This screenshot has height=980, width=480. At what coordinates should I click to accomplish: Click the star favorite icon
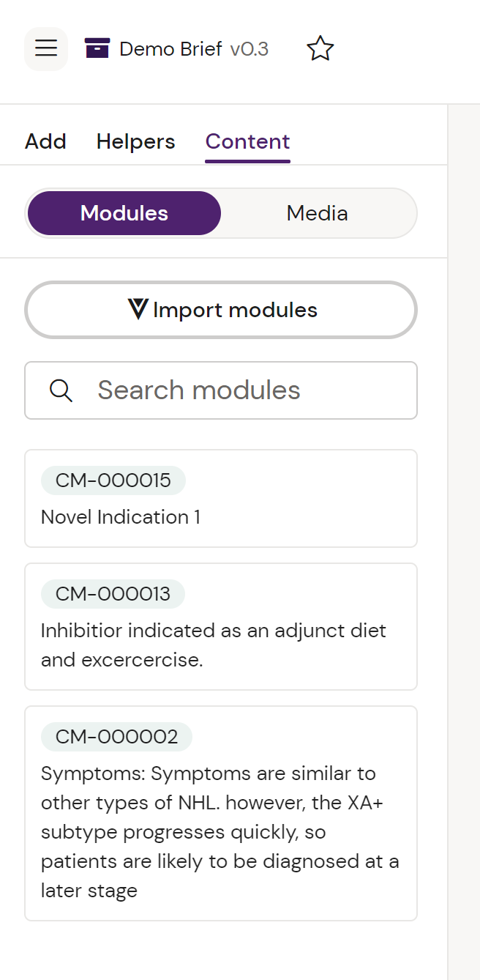320,49
